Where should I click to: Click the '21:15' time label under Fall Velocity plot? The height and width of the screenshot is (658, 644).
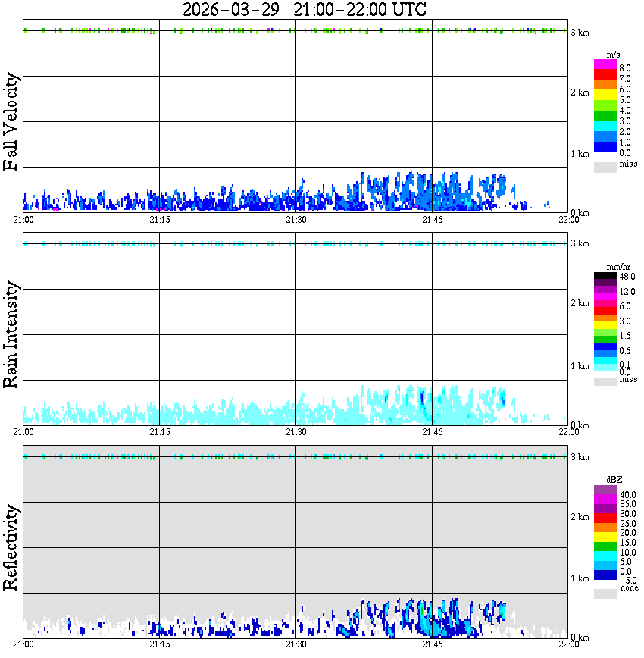pyautogui.click(x=160, y=220)
